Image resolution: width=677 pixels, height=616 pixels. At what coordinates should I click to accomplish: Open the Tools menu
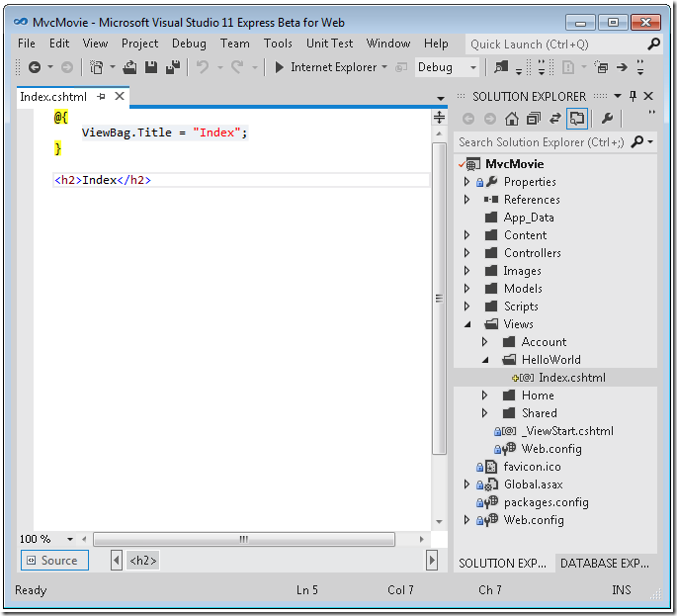click(278, 44)
